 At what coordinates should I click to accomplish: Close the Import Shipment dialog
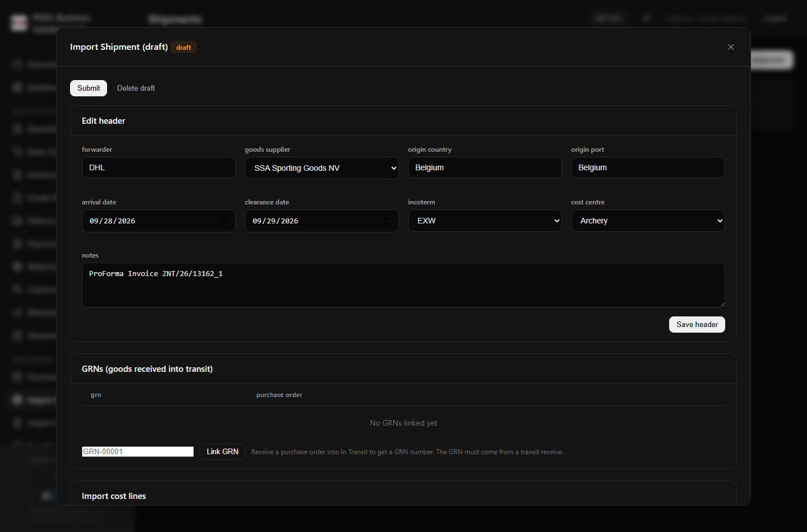coord(731,47)
